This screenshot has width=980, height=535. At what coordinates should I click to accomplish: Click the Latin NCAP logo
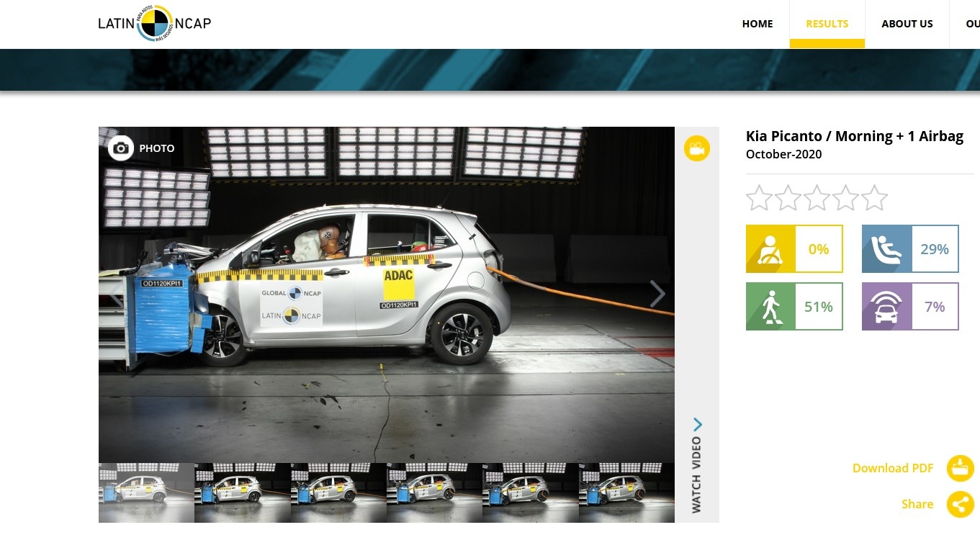point(154,23)
